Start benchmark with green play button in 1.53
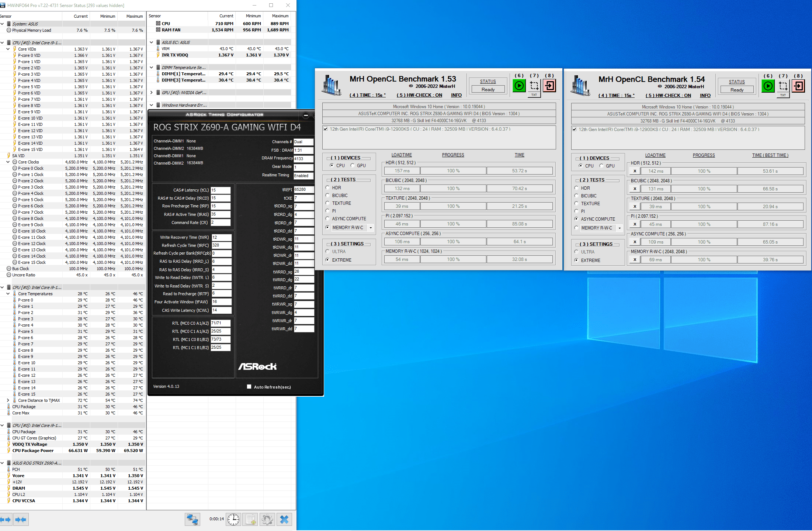 pyautogui.click(x=519, y=86)
